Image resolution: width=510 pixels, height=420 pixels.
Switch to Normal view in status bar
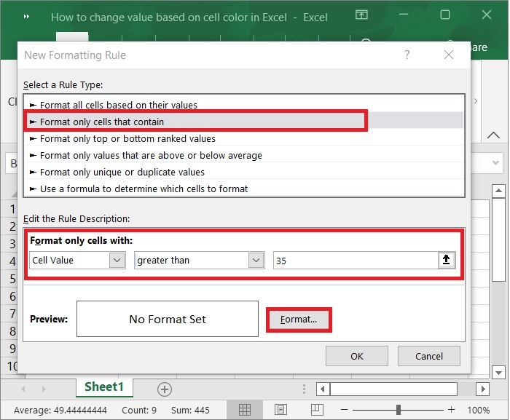(x=246, y=410)
